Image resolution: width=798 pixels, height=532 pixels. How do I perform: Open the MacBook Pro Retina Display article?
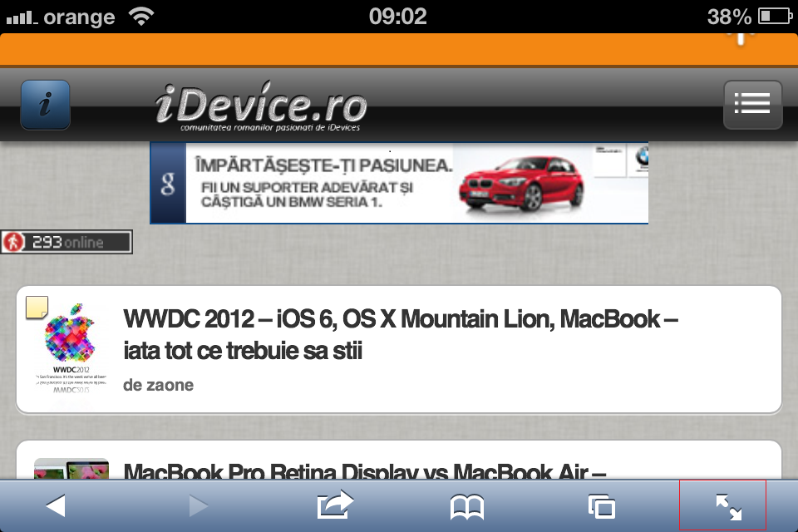tap(366, 470)
